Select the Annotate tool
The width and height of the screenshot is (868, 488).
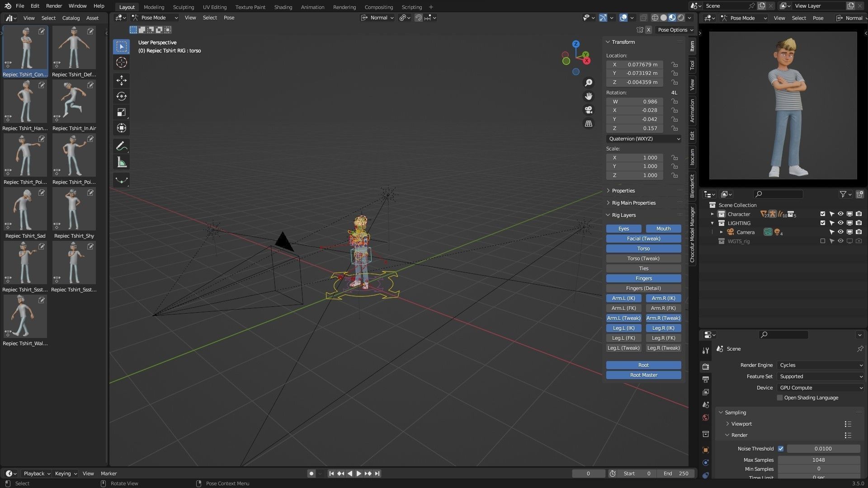[x=121, y=146]
